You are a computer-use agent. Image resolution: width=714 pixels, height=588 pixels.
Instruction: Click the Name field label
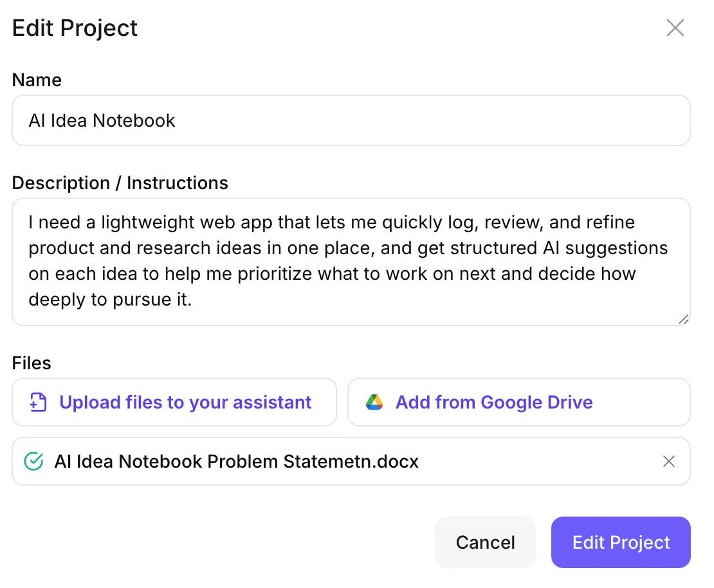pos(37,80)
